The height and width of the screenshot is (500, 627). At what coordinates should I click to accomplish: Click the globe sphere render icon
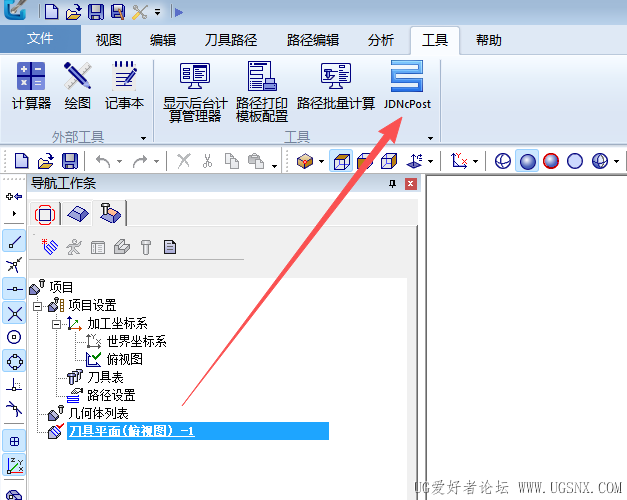tap(600, 161)
